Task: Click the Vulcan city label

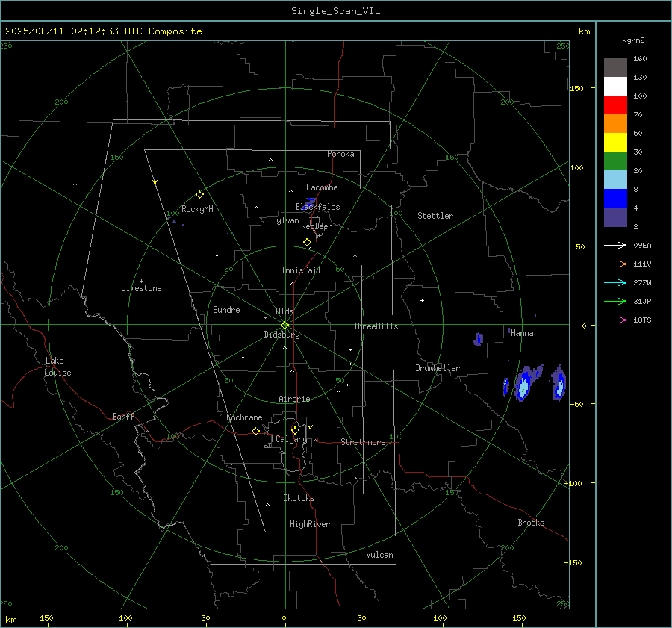Action: (x=379, y=555)
